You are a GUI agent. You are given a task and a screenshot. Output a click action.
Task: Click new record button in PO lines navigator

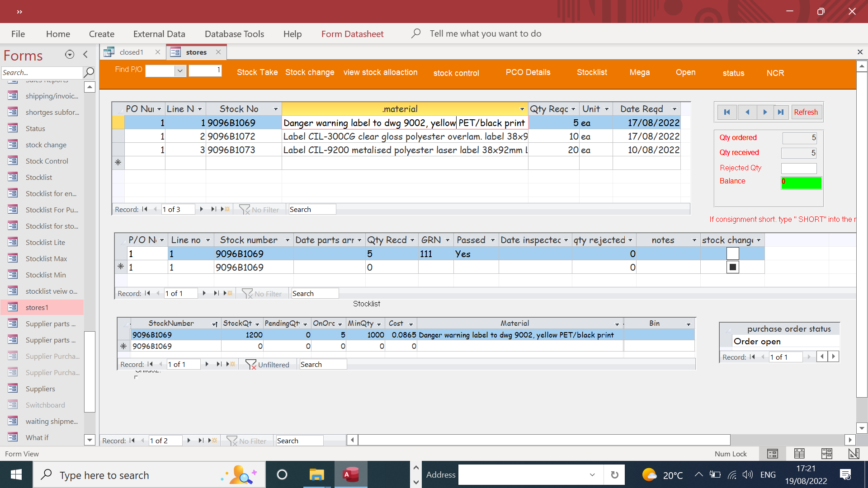(225, 209)
